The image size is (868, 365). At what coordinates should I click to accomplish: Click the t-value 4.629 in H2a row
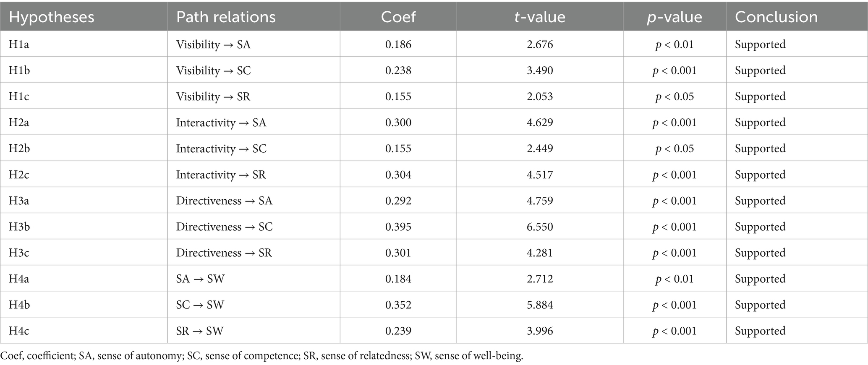click(540, 123)
